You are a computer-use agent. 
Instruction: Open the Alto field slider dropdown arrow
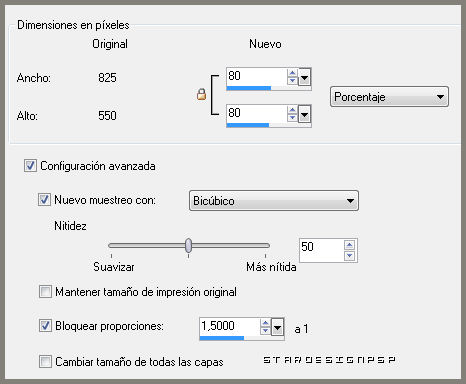coord(304,115)
